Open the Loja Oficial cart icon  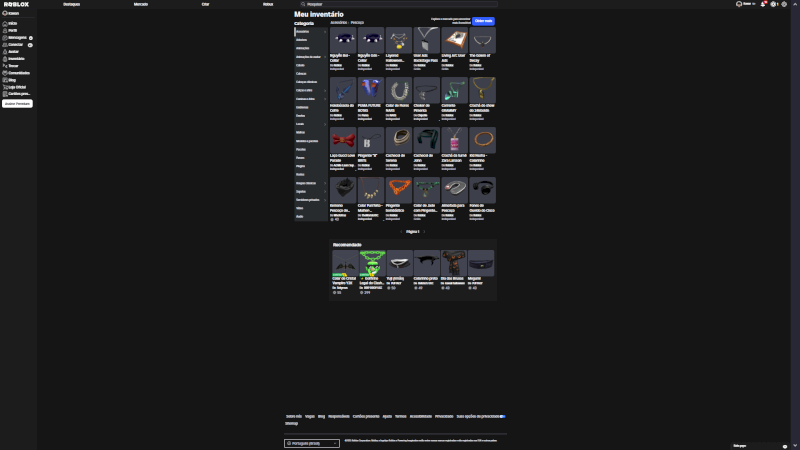5,87
